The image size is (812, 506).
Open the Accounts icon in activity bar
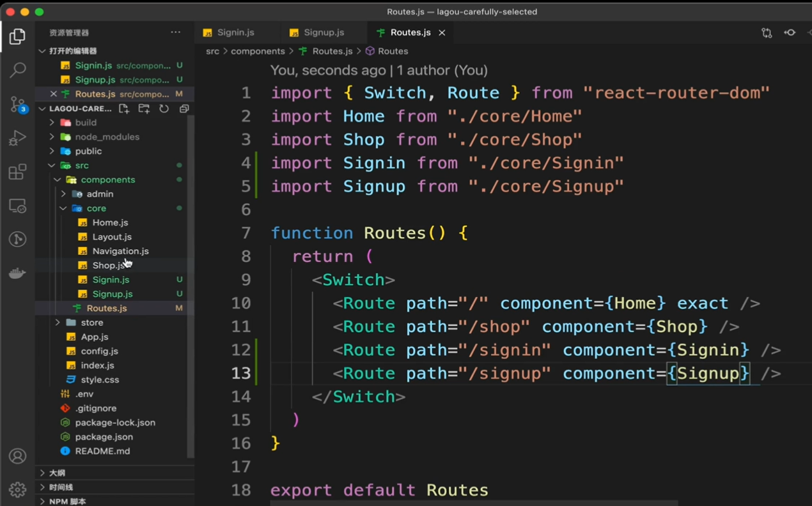(x=17, y=456)
